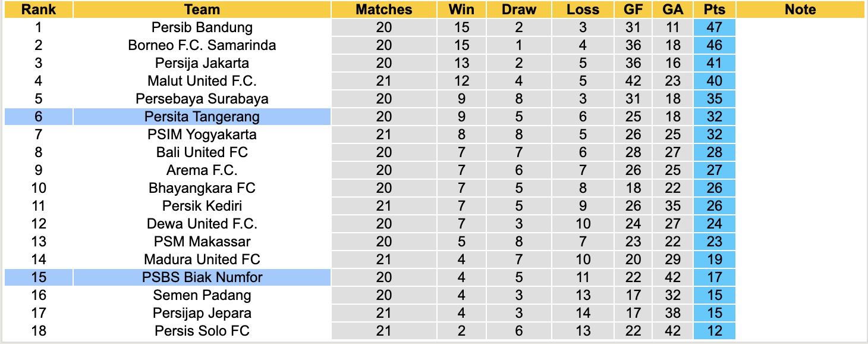Viewport: 868px width, 344px height.
Task: Click the Rank column header
Action: point(39,10)
